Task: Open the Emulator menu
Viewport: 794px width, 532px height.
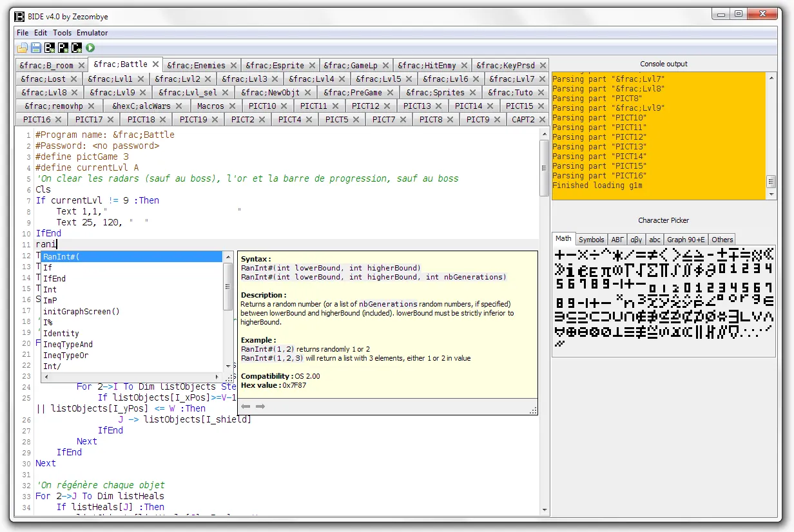Action: tap(92, 32)
